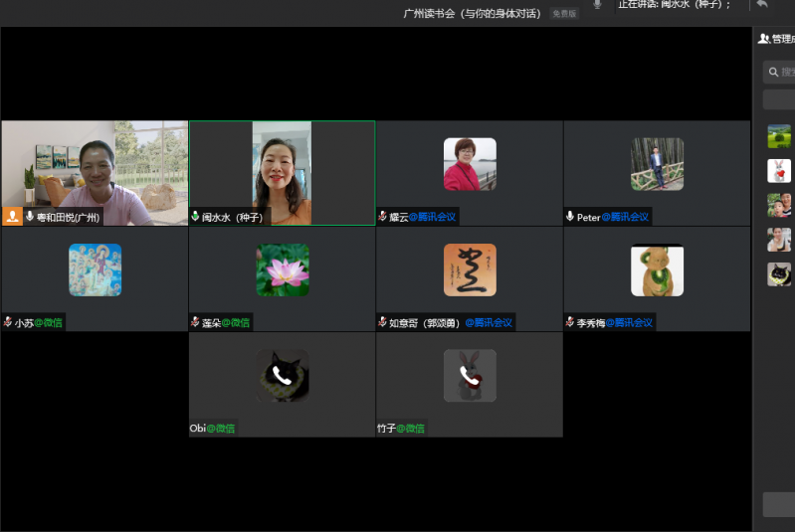Click the member search field in side panel
Image resolution: width=795 pixels, height=532 pixels.
(x=781, y=72)
